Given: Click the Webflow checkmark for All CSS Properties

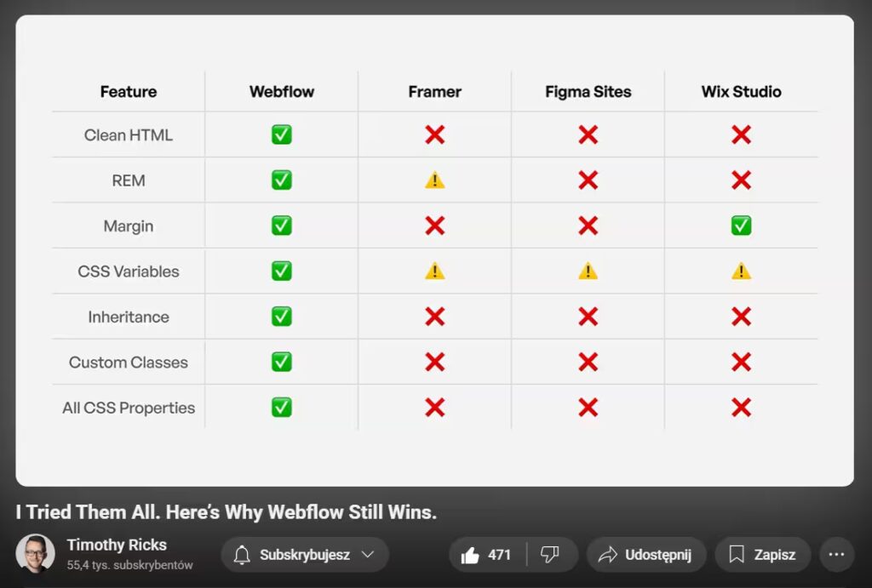Looking at the screenshot, I should point(281,408).
